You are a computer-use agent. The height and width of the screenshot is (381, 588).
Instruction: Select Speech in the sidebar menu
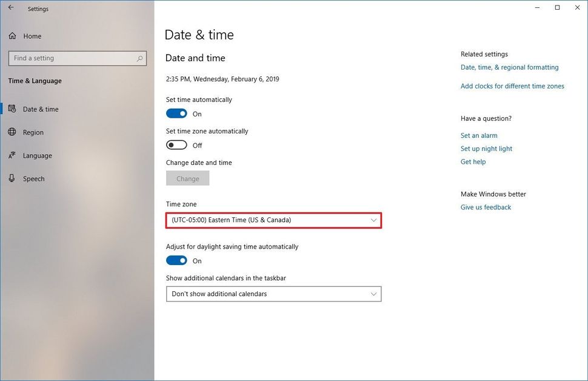point(33,178)
